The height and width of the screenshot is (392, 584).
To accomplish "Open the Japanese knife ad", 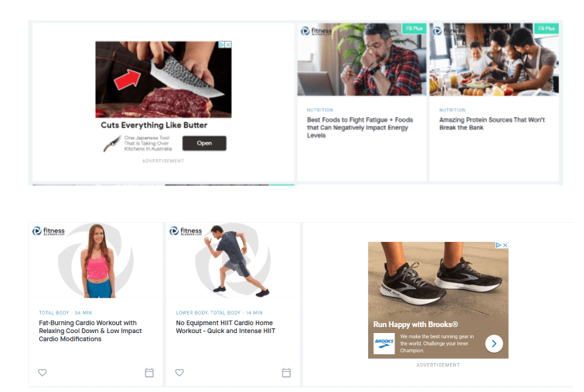I will [204, 143].
